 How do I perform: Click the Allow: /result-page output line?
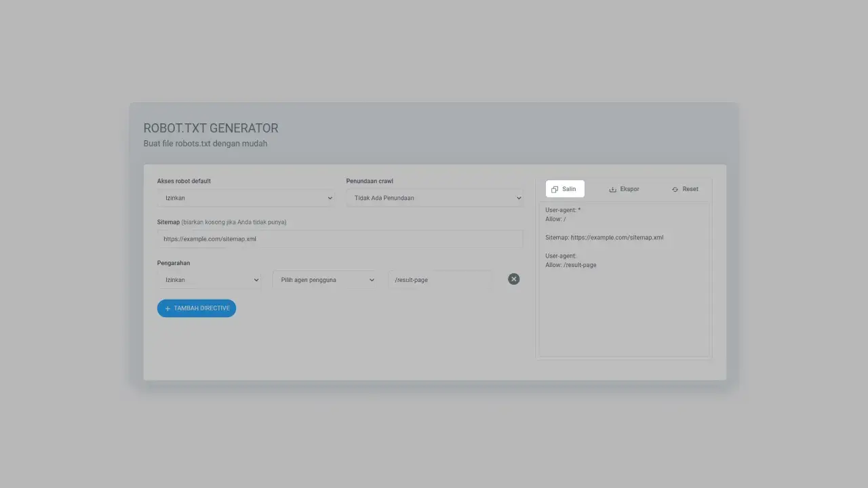[x=571, y=265]
